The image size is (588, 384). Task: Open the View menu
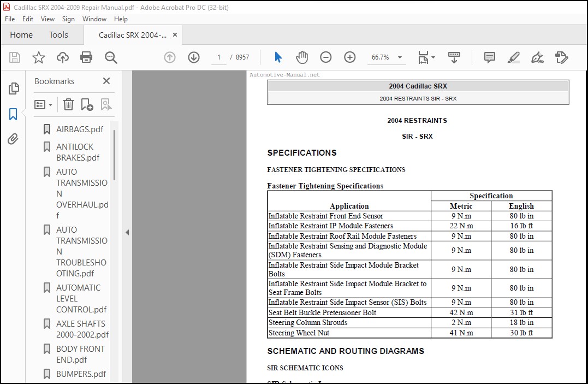[47, 19]
